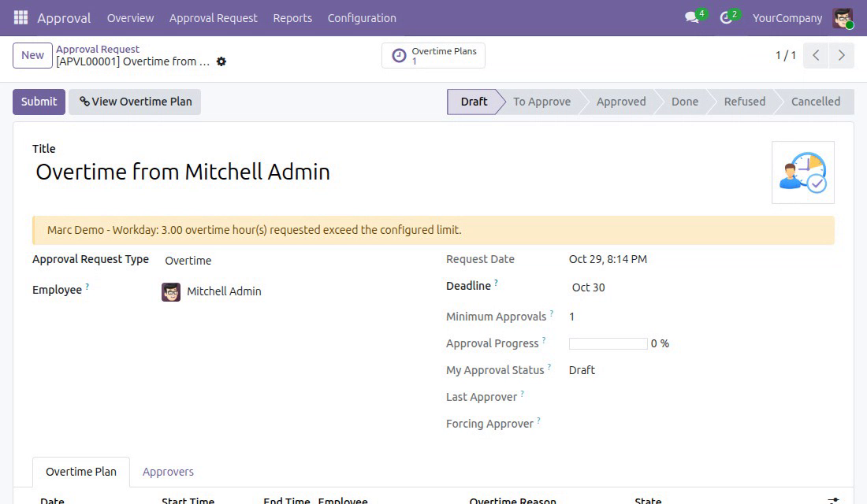Go to the previous record arrow
The image size is (867, 504).
pos(816,55)
